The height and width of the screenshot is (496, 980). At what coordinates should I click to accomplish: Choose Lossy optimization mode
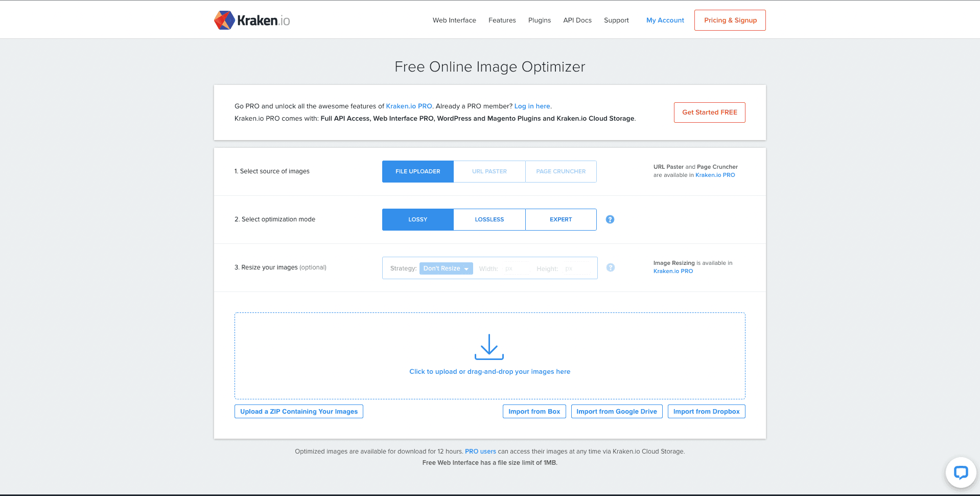(x=418, y=220)
